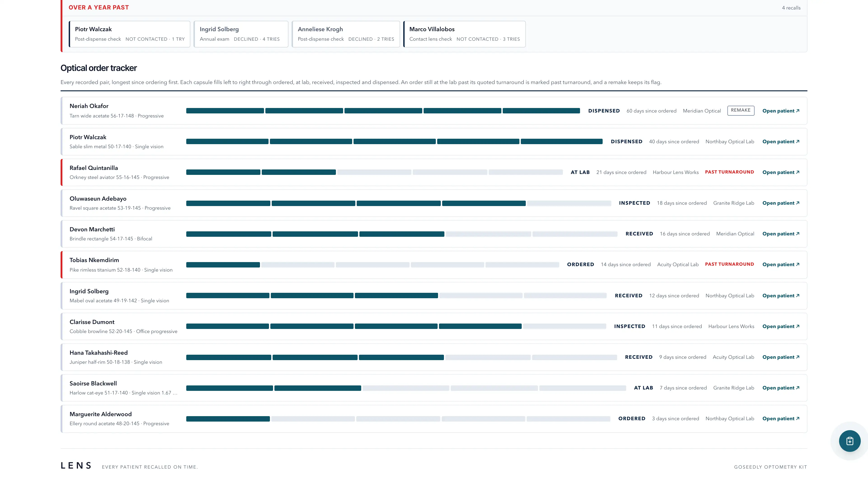This screenshot has width=868, height=488.
Task: Click the 'DISPENSED' status for Piotr Walczak
Action: (x=626, y=141)
